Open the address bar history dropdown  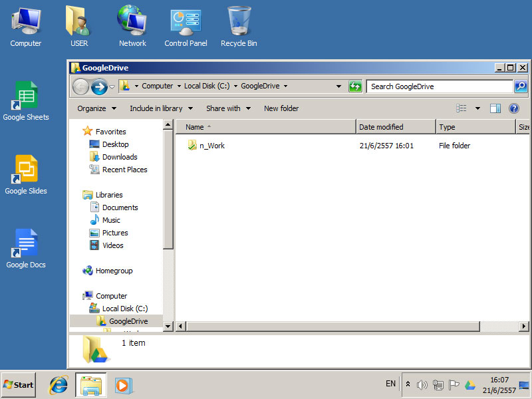tap(338, 86)
